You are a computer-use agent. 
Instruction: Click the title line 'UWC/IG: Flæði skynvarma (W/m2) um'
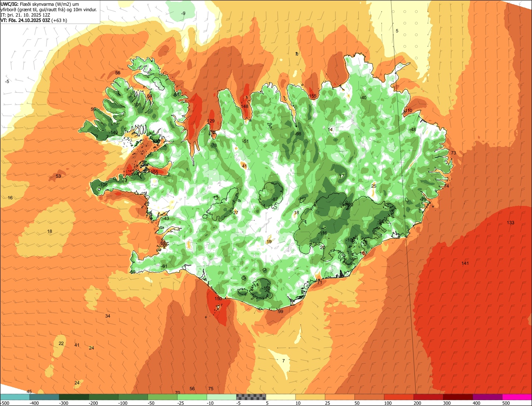[40, 4]
